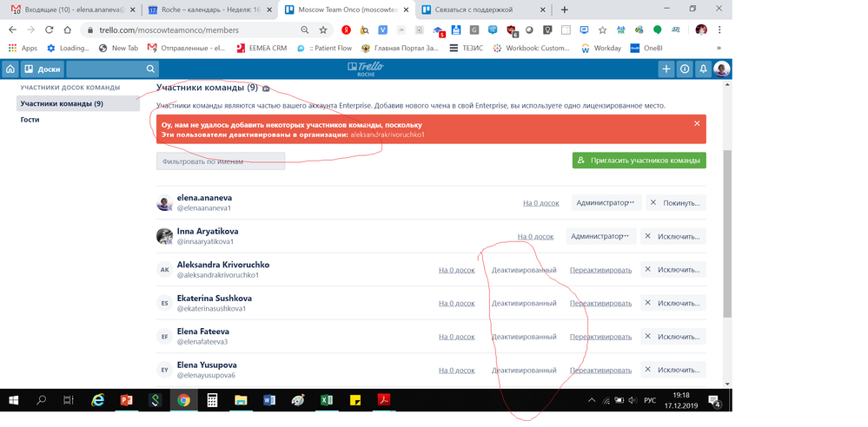Open Workday bookmark
This screenshot has width=868, height=427.
tap(600, 48)
